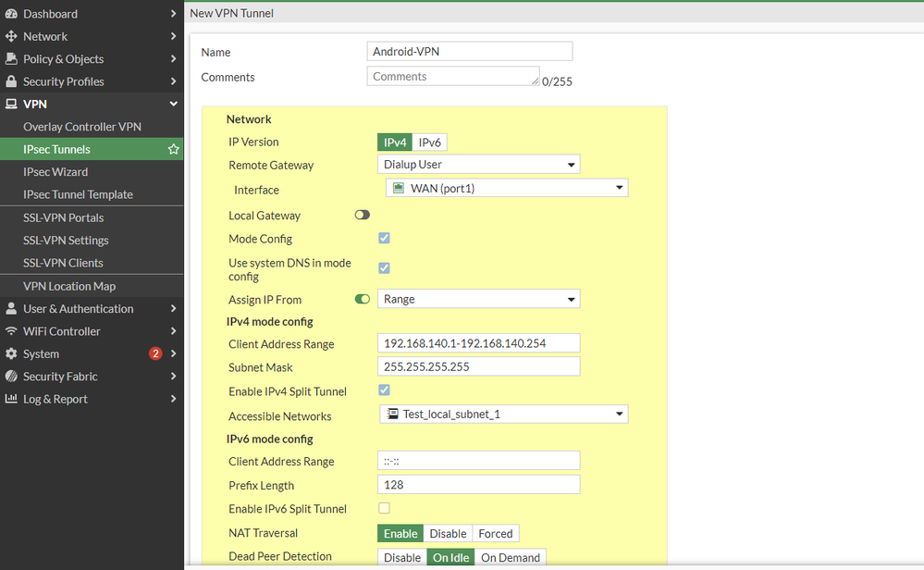Click the Network arrows icon in sidebar
This screenshot has width=924, height=570.
click(11, 36)
